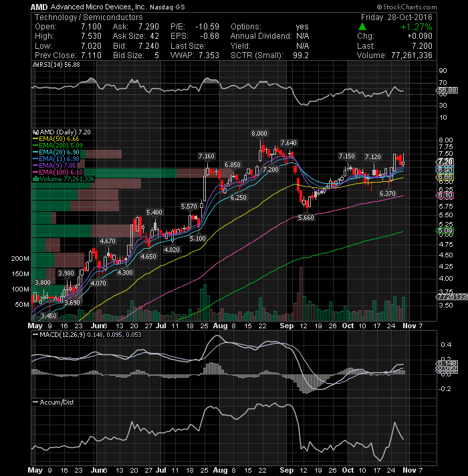The width and height of the screenshot is (468, 476).
Task: Click the header Volume value 77,261,336
Action: [412, 55]
